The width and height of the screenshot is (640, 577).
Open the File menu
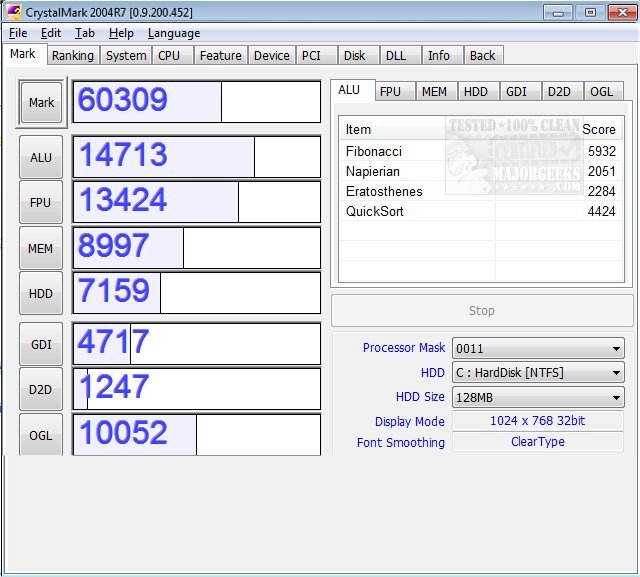[x=18, y=33]
